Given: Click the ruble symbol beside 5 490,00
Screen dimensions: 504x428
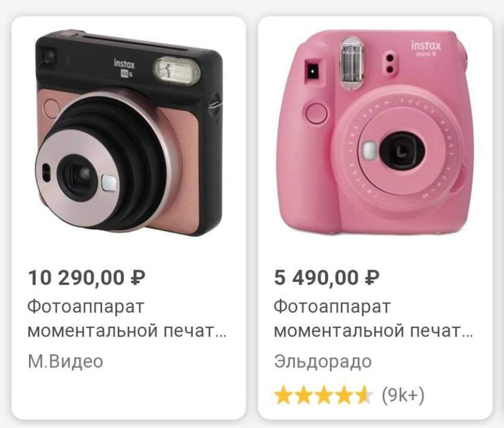Looking at the screenshot, I should tap(372, 278).
